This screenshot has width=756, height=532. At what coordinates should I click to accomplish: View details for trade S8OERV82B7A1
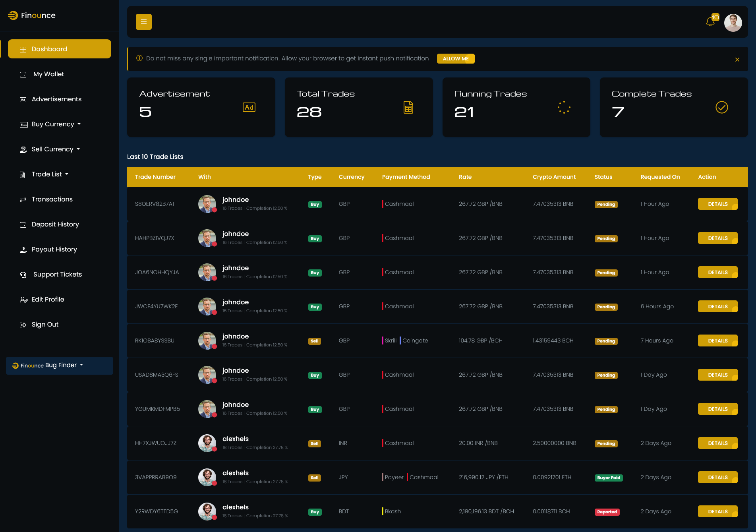point(717,204)
